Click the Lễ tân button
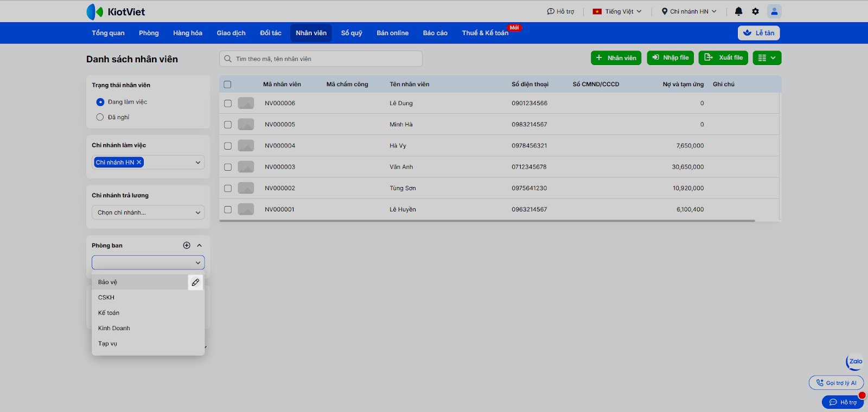This screenshot has height=412, width=868. (758, 33)
